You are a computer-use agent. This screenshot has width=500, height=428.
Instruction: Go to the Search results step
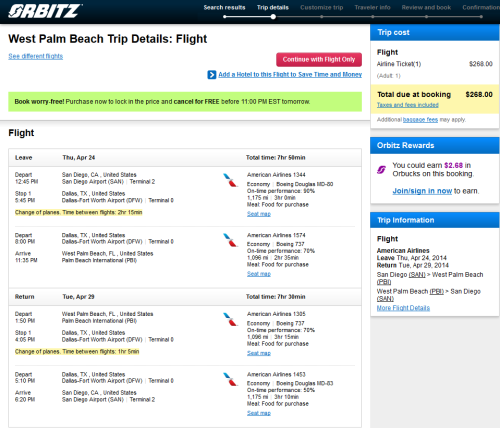point(224,7)
